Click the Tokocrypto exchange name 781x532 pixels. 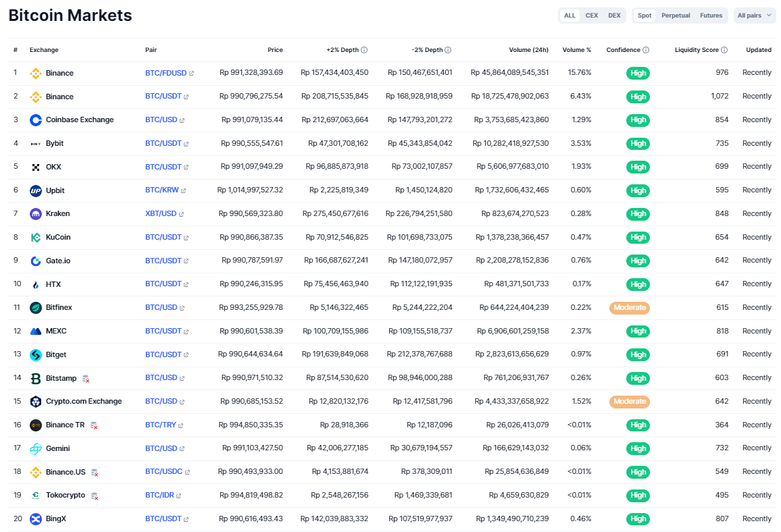tap(66, 495)
